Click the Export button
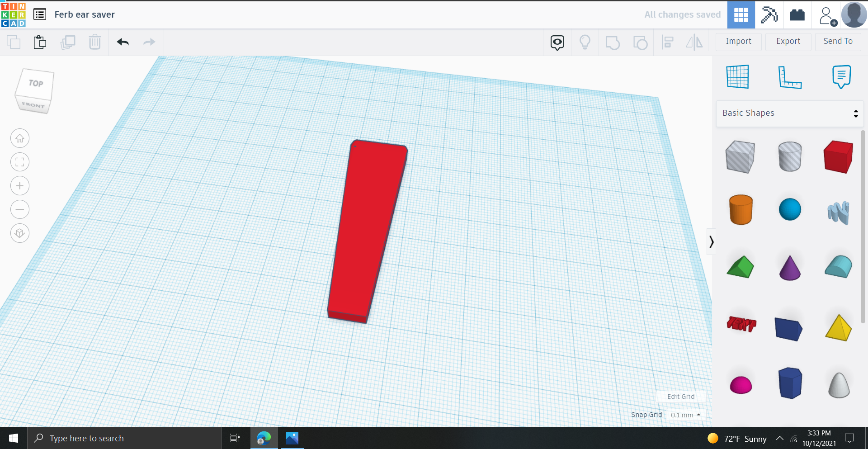 point(788,42)
